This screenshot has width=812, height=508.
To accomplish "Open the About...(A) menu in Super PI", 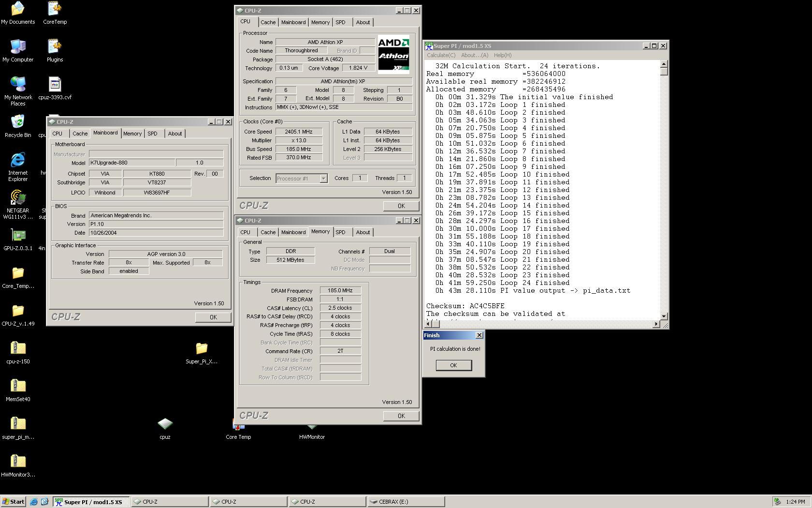I will (x=475, y=55).
